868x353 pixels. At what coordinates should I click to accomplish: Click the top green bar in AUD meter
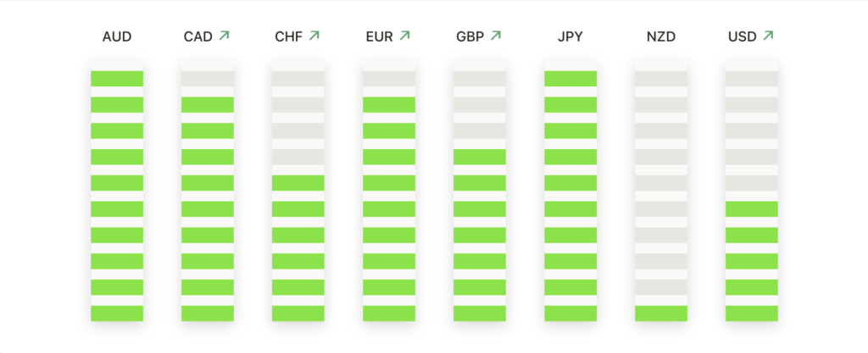117,79
